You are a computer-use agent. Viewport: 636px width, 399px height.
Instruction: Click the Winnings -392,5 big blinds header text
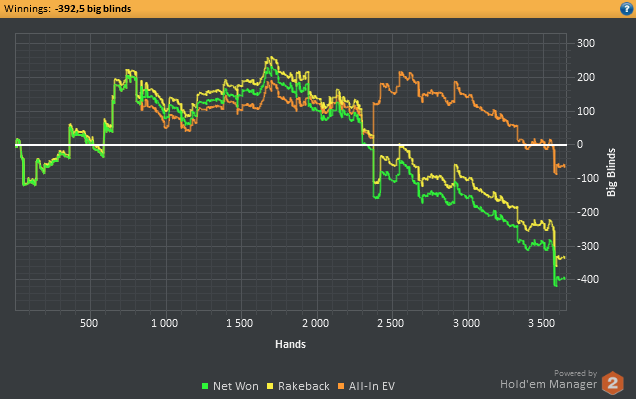67,9
